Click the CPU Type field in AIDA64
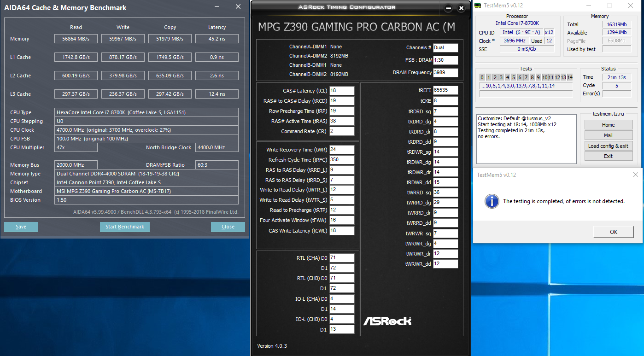The height and width of the screenshot is (356, 644). click(146, 112)
